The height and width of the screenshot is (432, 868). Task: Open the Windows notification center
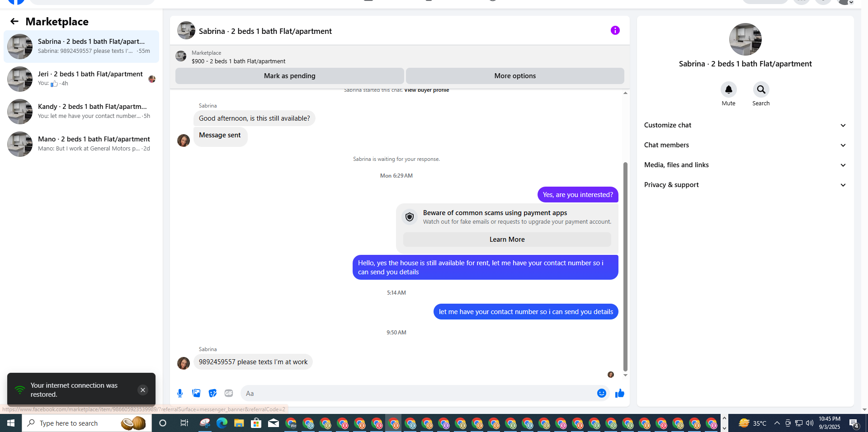pyautogui.click(x=854, y=423)
